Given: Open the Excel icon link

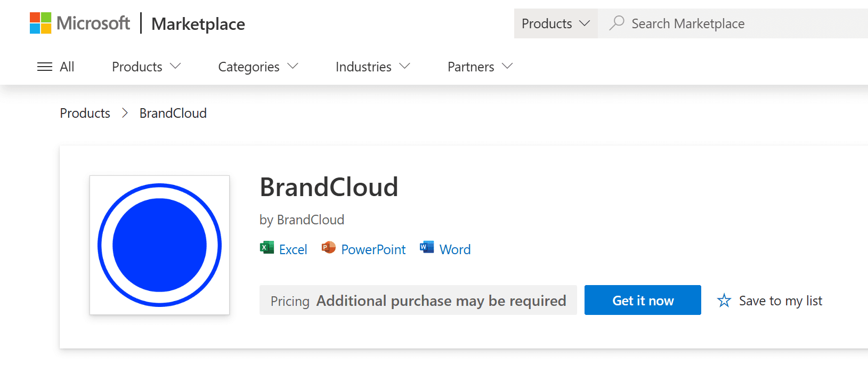Looking at the screenshot, I should pos(266,248).
